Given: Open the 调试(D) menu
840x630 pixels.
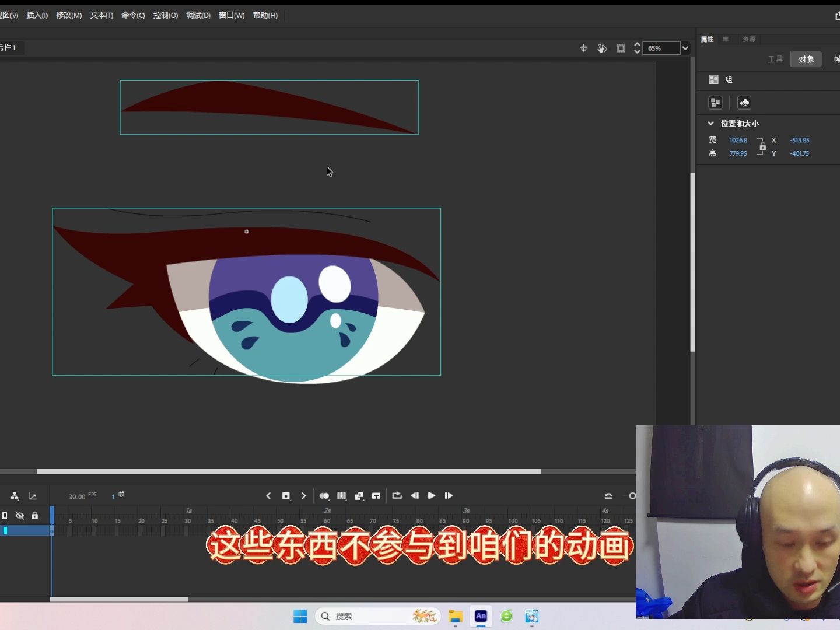Looking at the screenshot, I should point(198,15).
